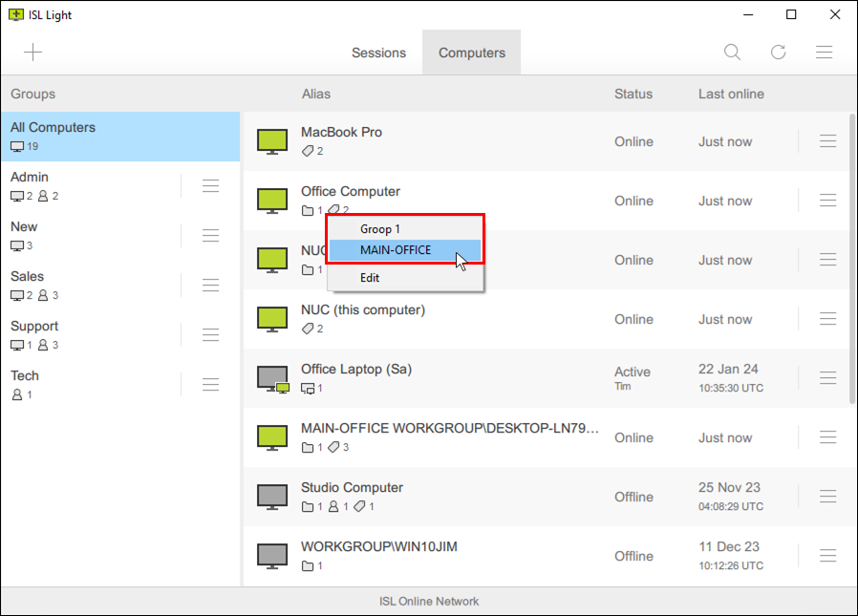Open options menu for Sales group

(211, 286)
